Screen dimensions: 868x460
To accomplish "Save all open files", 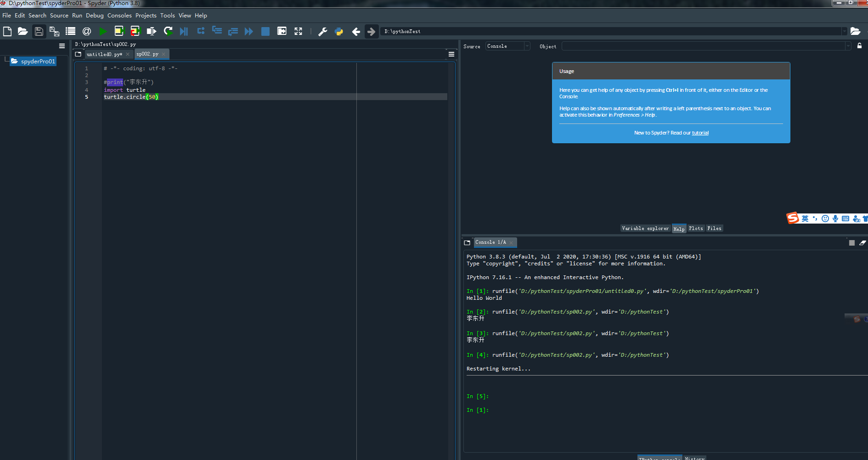I will point(54,31).
